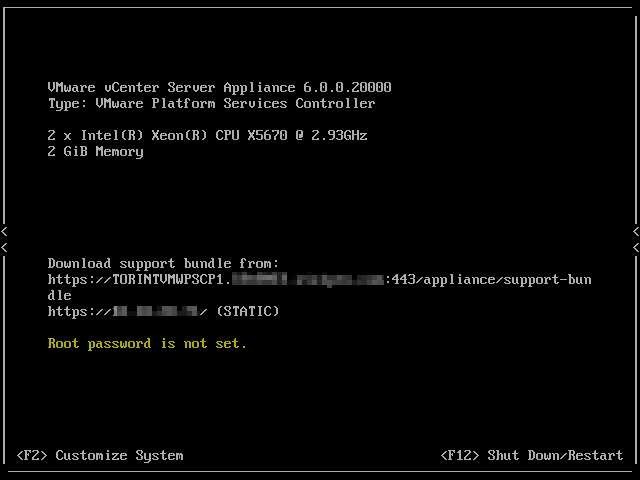Select the Intel Xeon CPU X5670 info line
640x480 pixels.
click(x=207, y=136)
